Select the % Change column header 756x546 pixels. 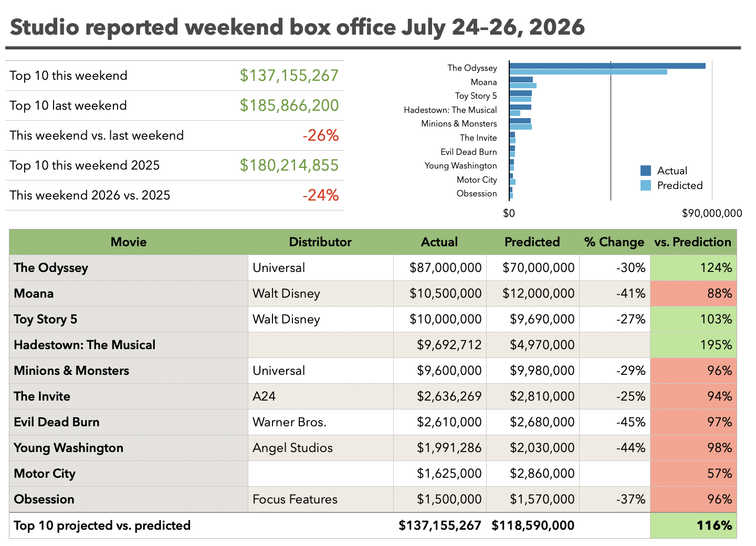click(614, 242)
